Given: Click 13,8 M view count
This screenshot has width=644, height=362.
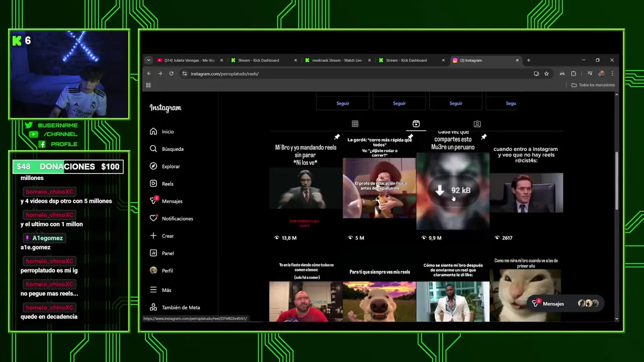Looking at the screenshot, I should pos(285,238).
